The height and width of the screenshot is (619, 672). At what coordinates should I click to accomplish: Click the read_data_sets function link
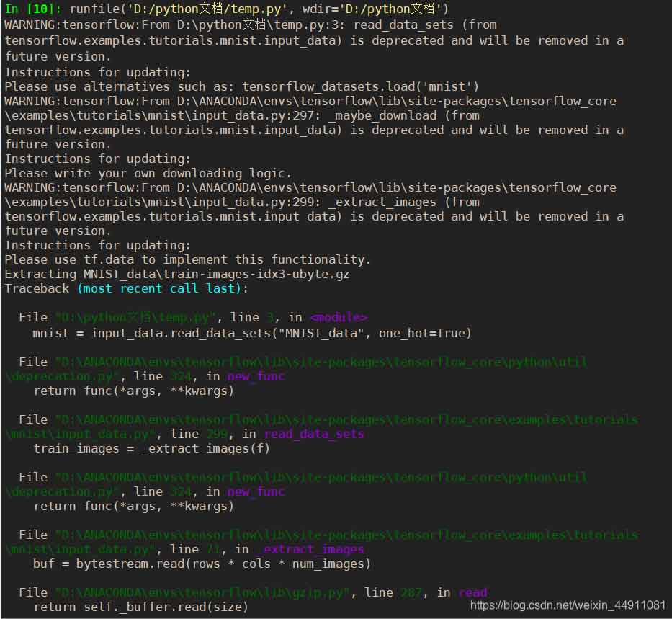click(313, 434)
